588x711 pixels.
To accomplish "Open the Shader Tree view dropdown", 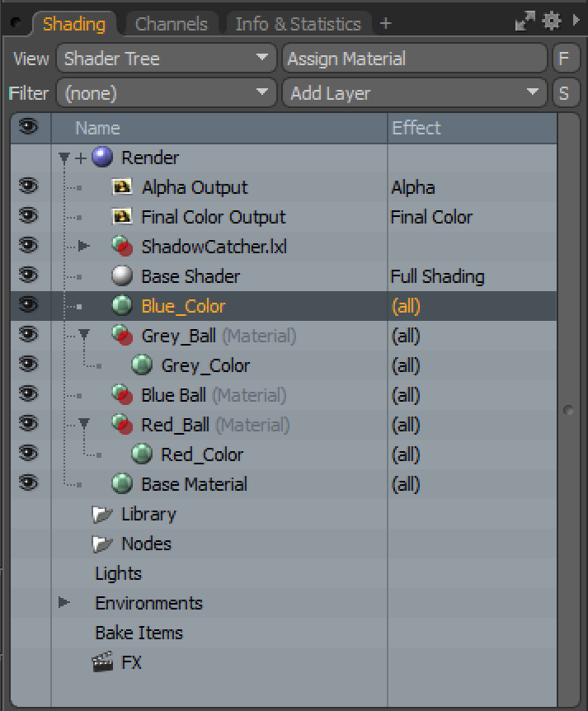I will 167,58.
